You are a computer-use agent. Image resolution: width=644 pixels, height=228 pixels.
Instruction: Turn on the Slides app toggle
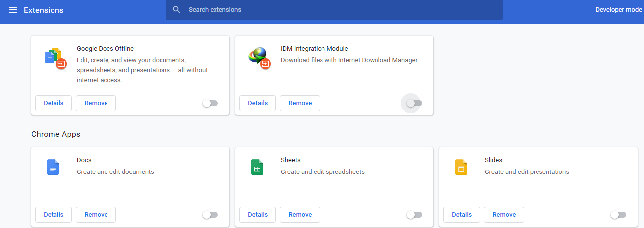pos(618,215)
